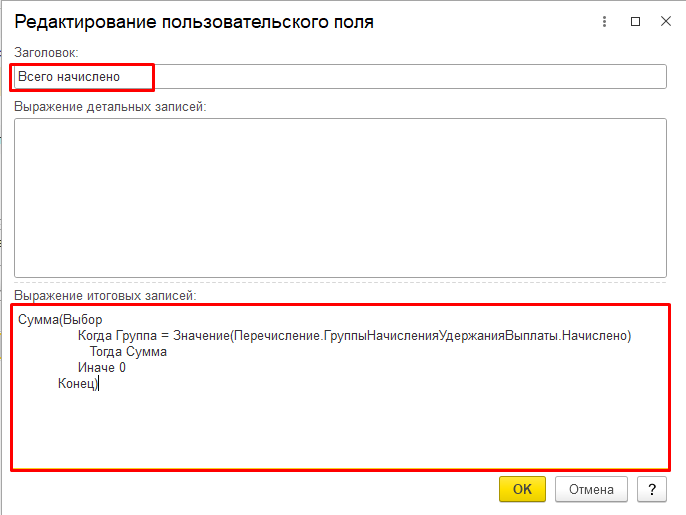Click the 'Сумма(Выбор' line in the expression
This screenshot has width=686, height=515.
tap(60, 320)
